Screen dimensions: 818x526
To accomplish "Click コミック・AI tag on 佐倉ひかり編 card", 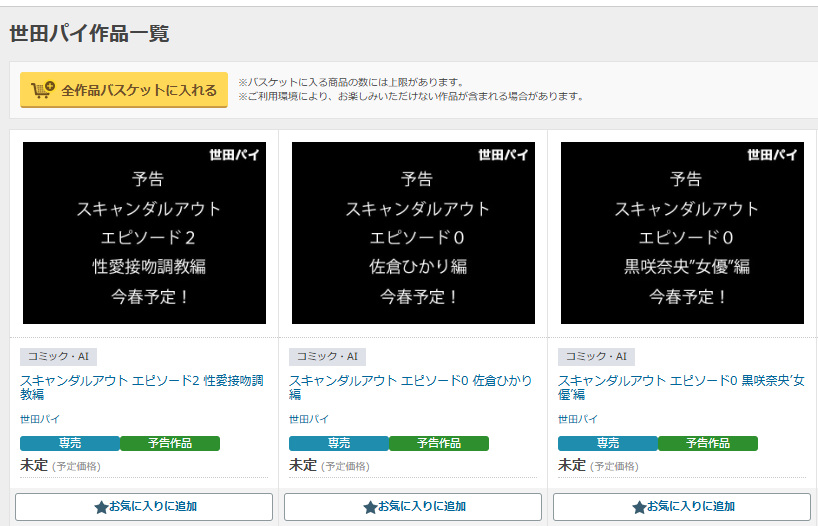I will pos(327,356).
